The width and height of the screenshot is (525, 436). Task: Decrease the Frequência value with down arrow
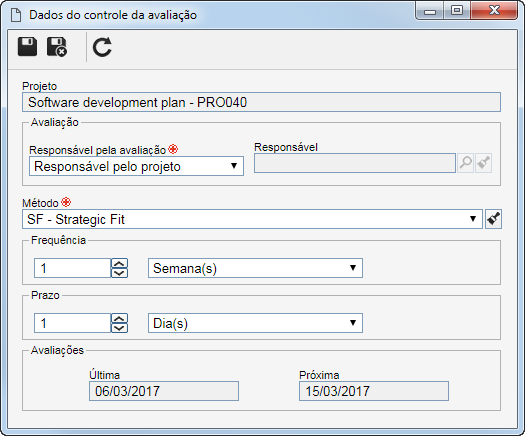pos(120,273)
